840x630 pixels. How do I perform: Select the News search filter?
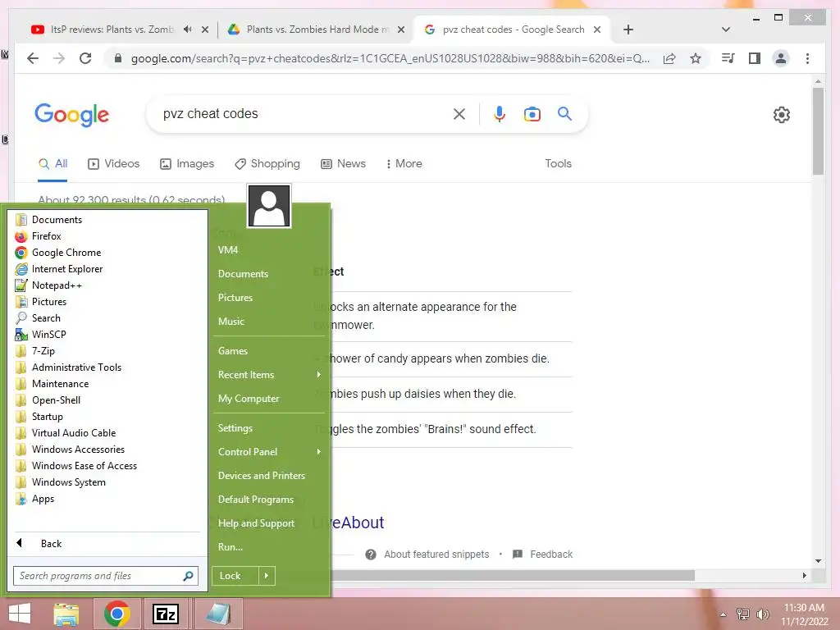344,164
